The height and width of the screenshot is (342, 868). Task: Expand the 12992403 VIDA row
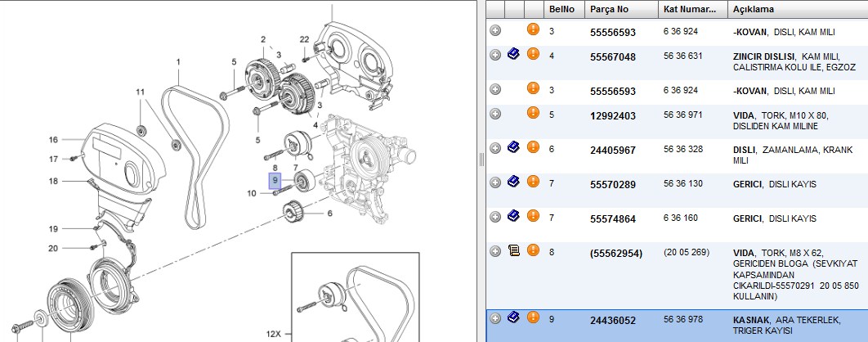pos(495,114)
